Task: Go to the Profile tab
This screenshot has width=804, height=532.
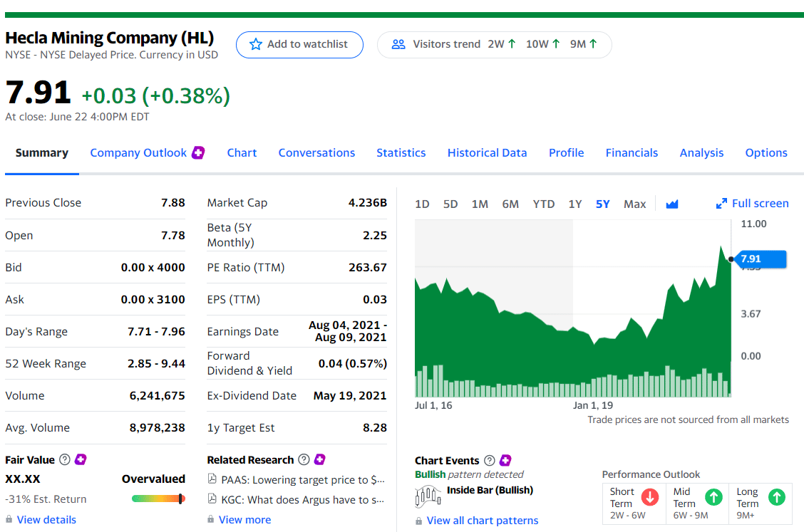Action: 566,152
